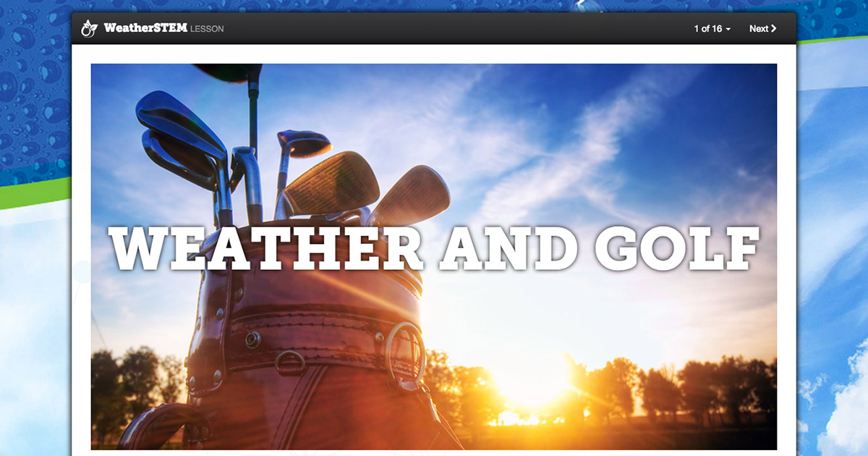Open the page selector dropdown in the header

click(x=712, y=29)
